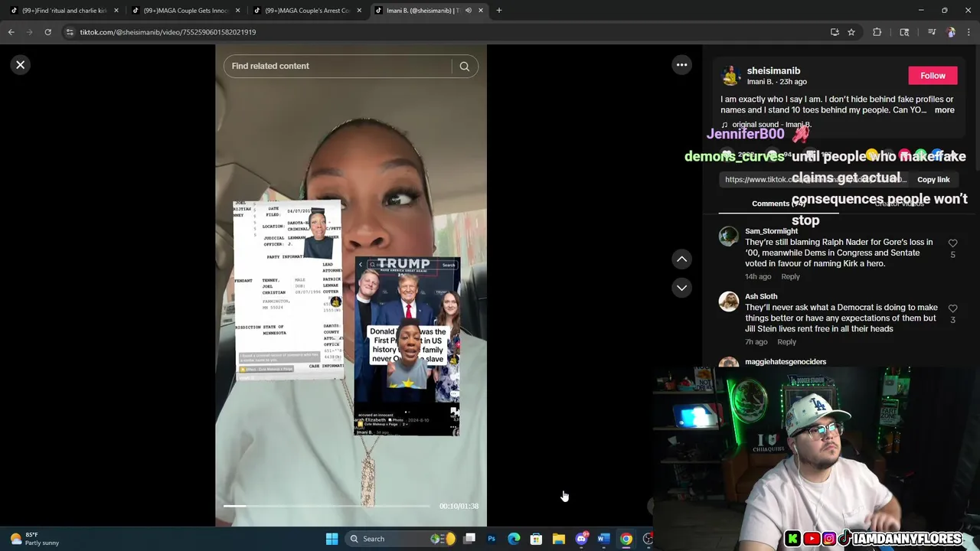Open the weather widget showing 85°F
Viewport: 980px width, 551px height.
click(34, 539)
